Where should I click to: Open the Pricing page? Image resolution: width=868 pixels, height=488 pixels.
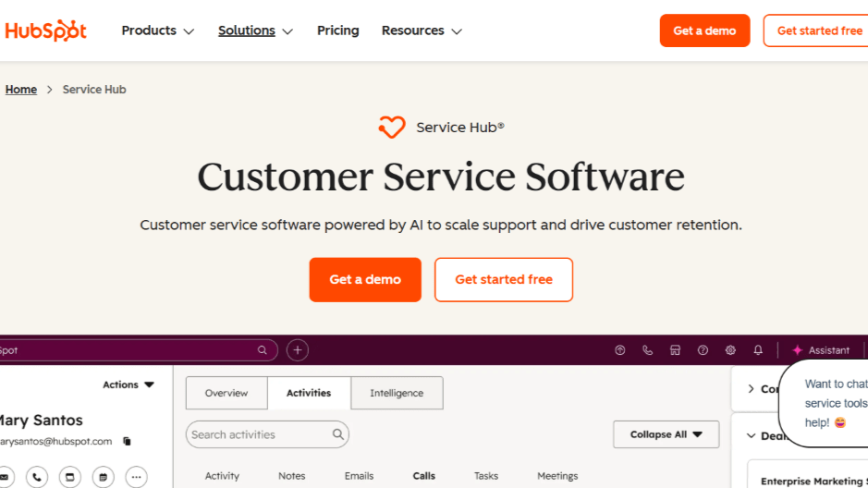337,31
